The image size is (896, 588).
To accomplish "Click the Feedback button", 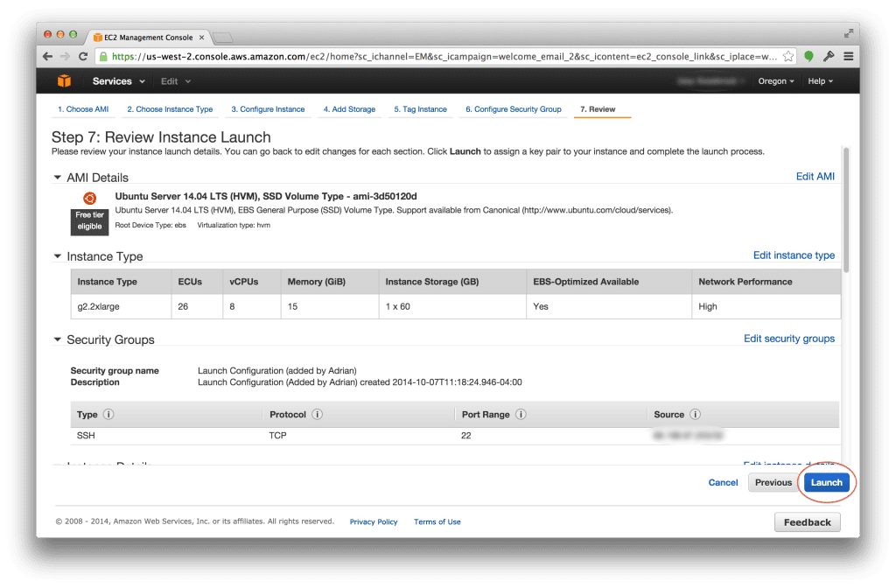I will [807, 521].
